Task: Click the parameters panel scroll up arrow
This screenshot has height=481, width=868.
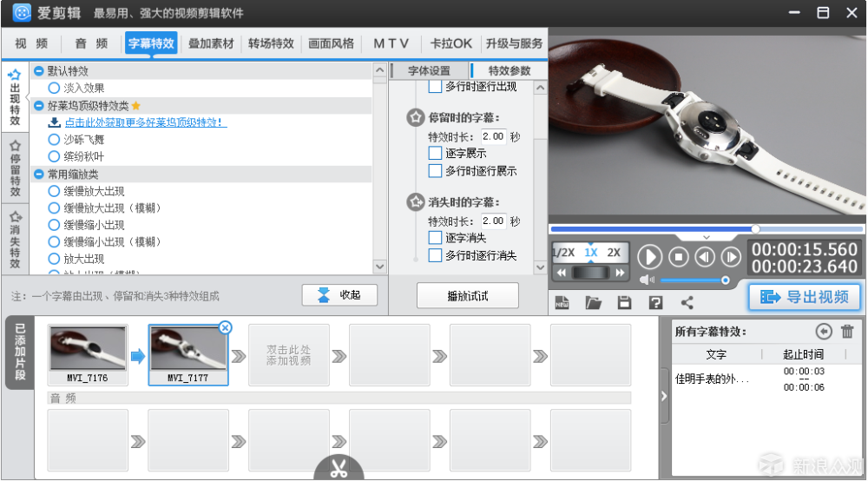Action: [540, 88]
